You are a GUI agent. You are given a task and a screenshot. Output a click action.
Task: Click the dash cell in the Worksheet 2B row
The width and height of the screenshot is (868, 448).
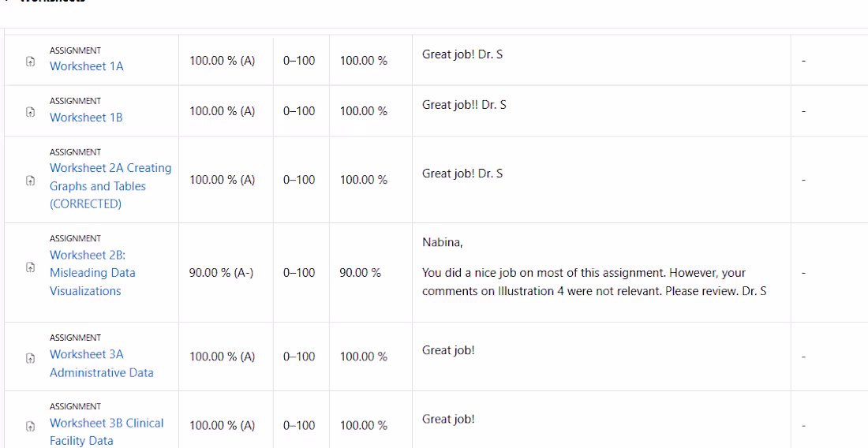pyautogui.click(x=803, y=273)
